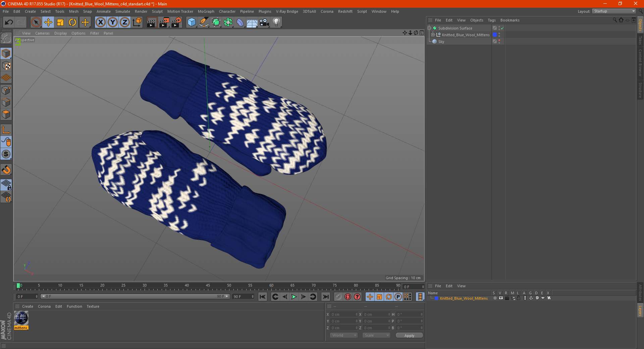Screen dimensions: 644x349
Task: Toggle the X axis lock
Action: click(x=100, y=22)
